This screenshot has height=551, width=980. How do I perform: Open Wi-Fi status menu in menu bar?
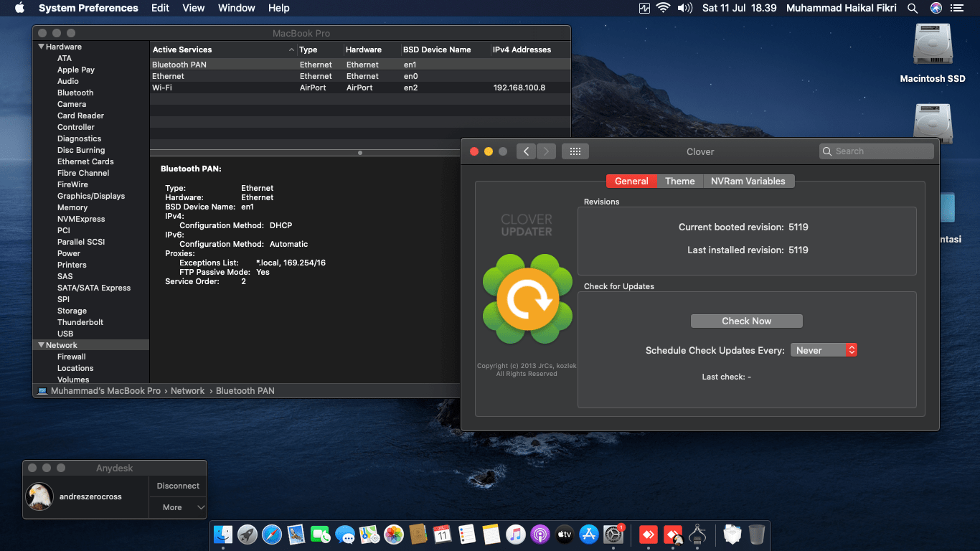point(663,8)
